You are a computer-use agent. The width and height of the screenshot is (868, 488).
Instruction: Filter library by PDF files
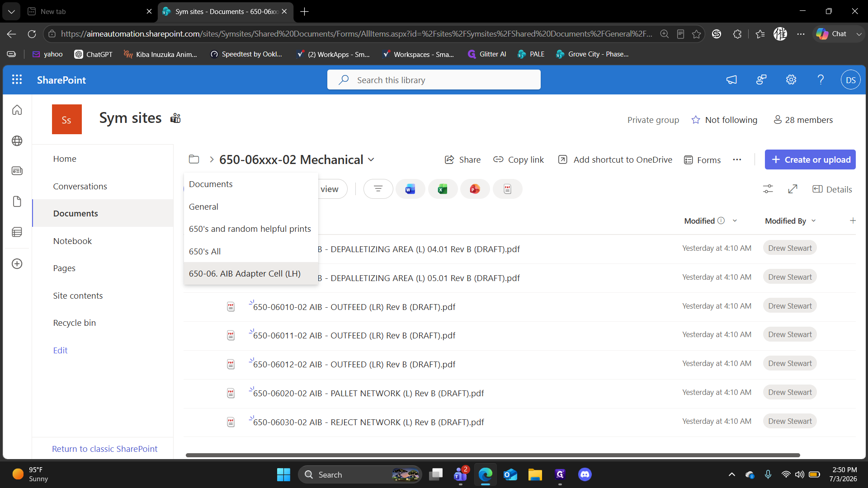pos(507,189)
